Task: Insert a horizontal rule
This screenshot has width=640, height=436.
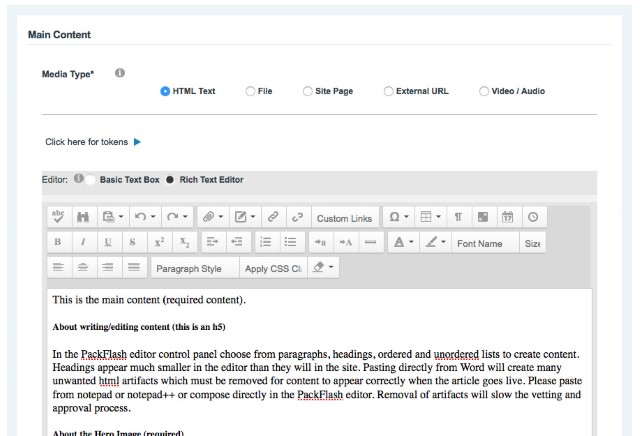Action: 369,243
